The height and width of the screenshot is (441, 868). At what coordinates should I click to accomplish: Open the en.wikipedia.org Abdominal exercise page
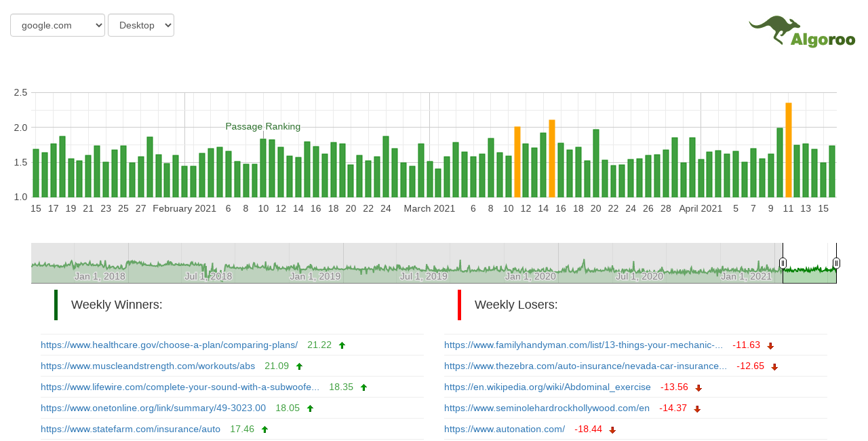click(x=547, y=387)
